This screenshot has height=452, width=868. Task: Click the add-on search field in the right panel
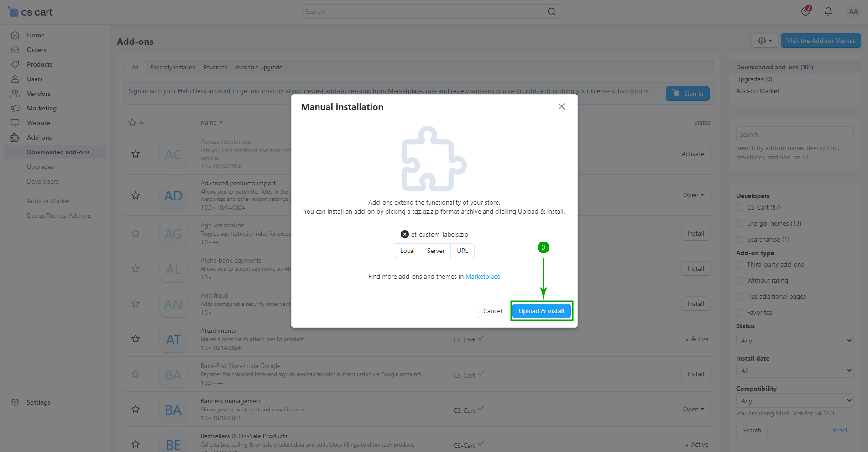pos(794,134)
